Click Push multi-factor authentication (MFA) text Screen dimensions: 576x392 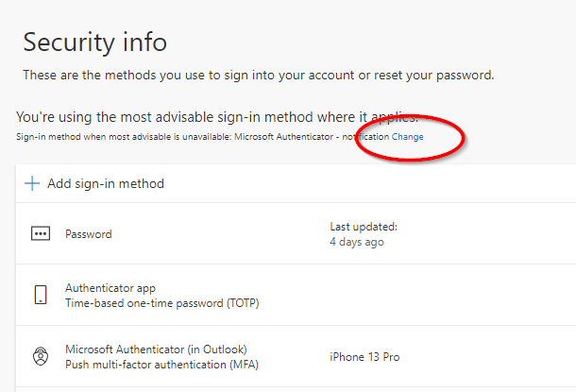coord(161,365)
